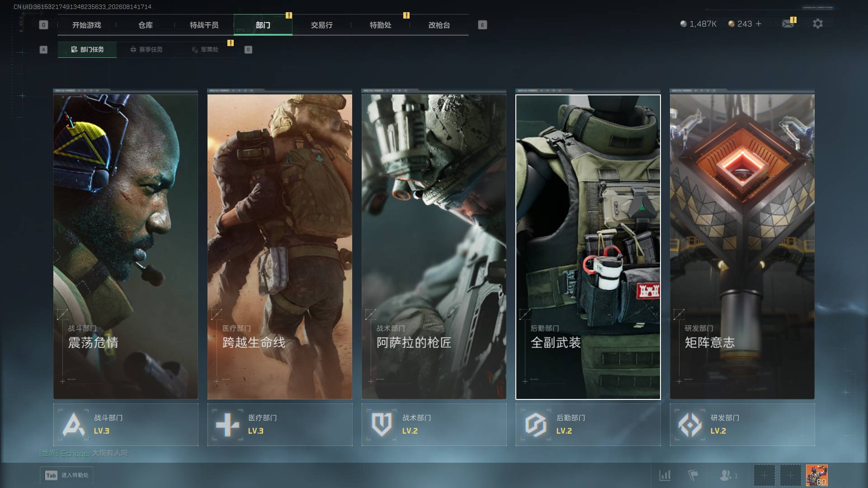Click the player avatar showing level 60
This screenshot has width=868, height=488.
point(817,475)
